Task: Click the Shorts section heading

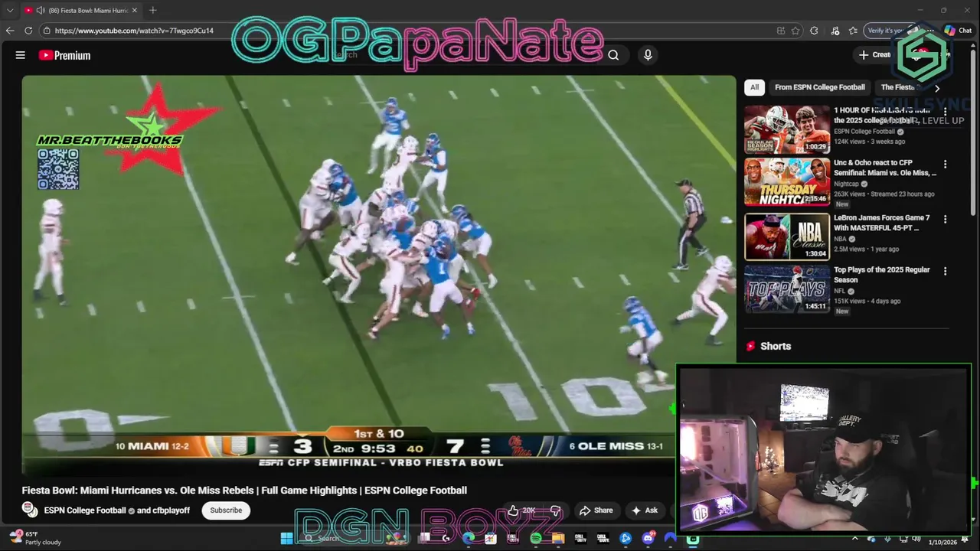Action: 776,346
